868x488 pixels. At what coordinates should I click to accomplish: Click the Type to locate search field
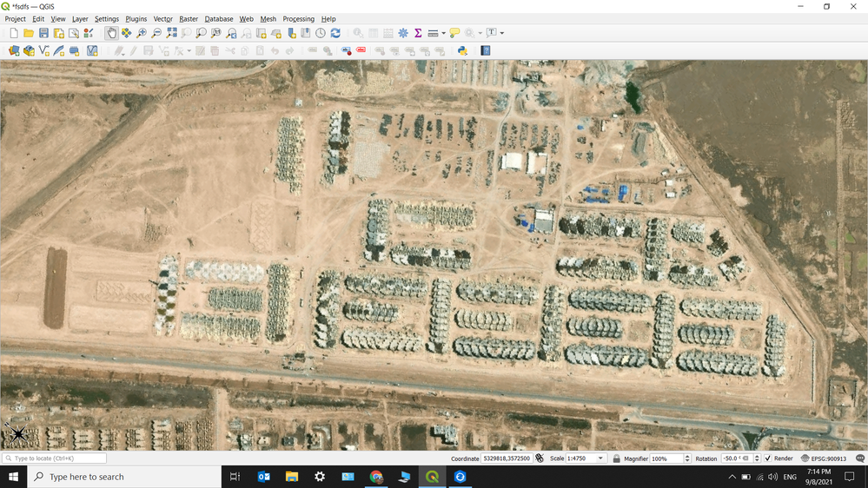coord(54,458)
